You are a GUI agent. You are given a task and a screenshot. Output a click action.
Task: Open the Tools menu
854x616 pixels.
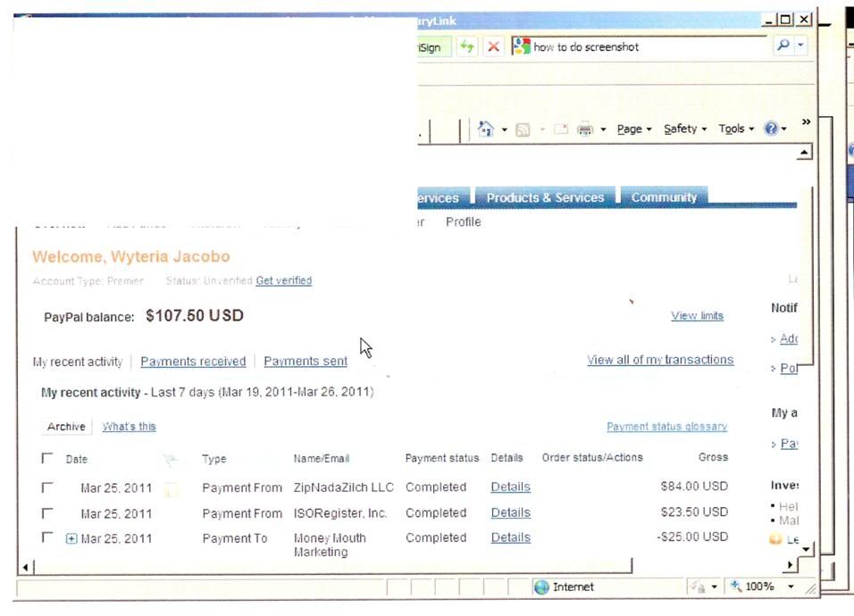(x=736, y=129)
